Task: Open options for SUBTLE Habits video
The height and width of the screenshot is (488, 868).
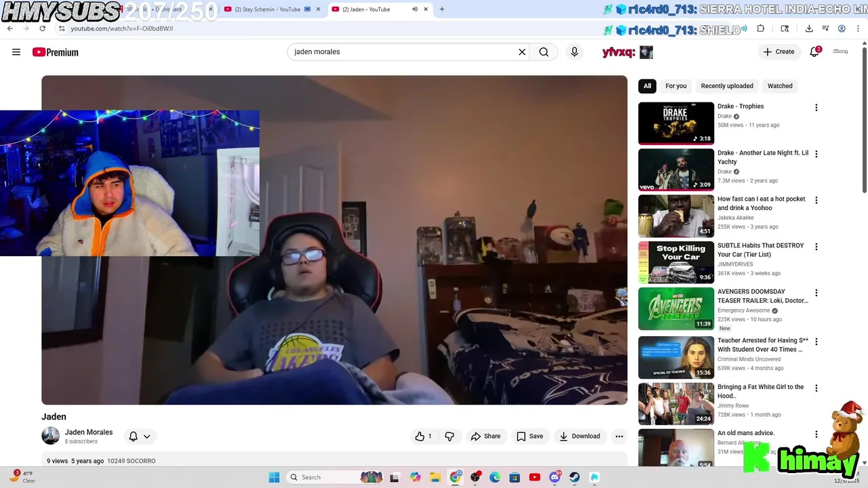Action: coord(816,247)
